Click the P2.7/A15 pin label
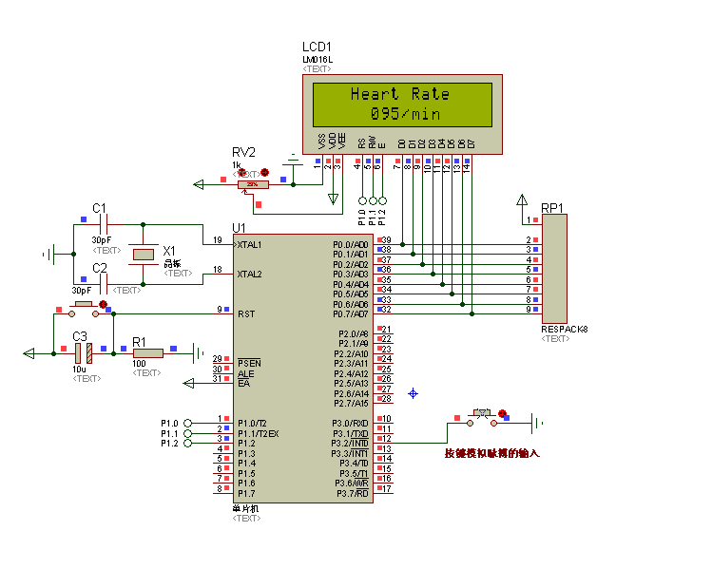 (x=351, y=404)
